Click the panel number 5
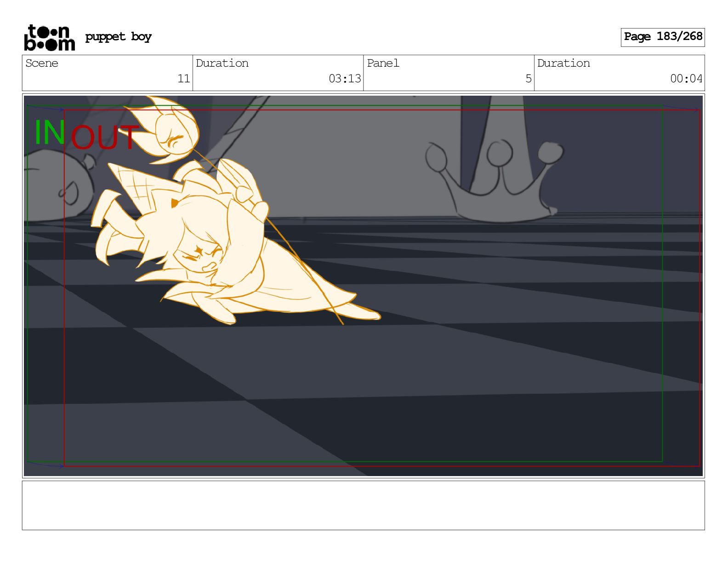728x563 pixels. [529, 79]
